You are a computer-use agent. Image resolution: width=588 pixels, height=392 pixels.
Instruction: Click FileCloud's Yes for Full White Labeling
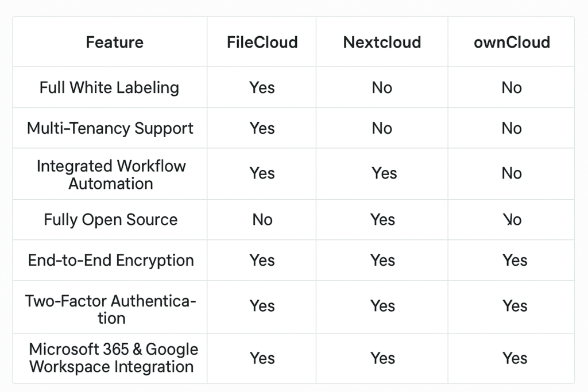(262, 88)
